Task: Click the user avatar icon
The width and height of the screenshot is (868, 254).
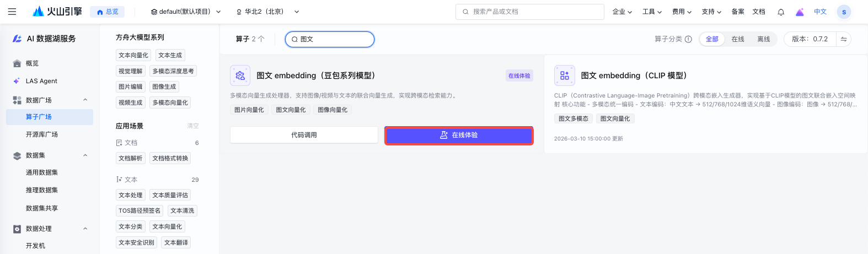Action: (844, 12)
